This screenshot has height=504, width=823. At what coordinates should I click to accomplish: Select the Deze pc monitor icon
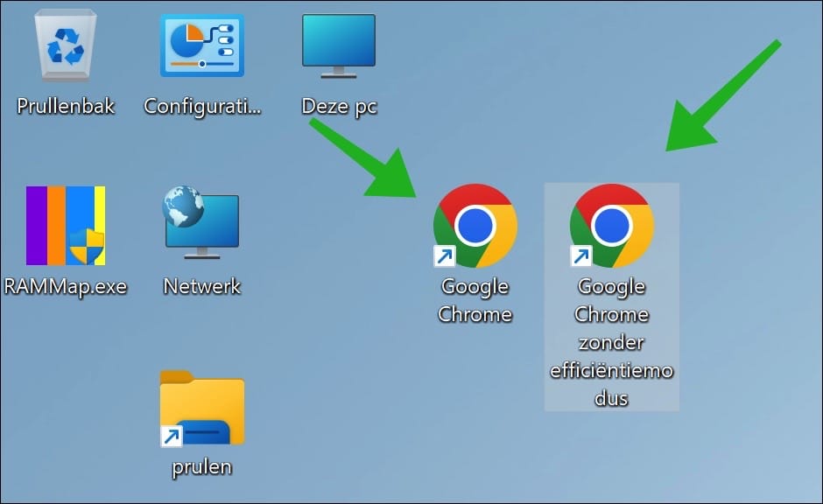point(339,46)
